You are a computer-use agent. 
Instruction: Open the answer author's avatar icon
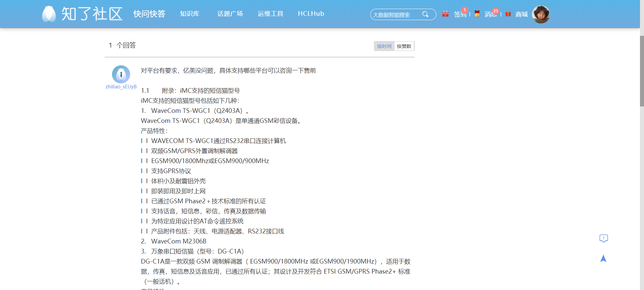click(x=121, y=74)
